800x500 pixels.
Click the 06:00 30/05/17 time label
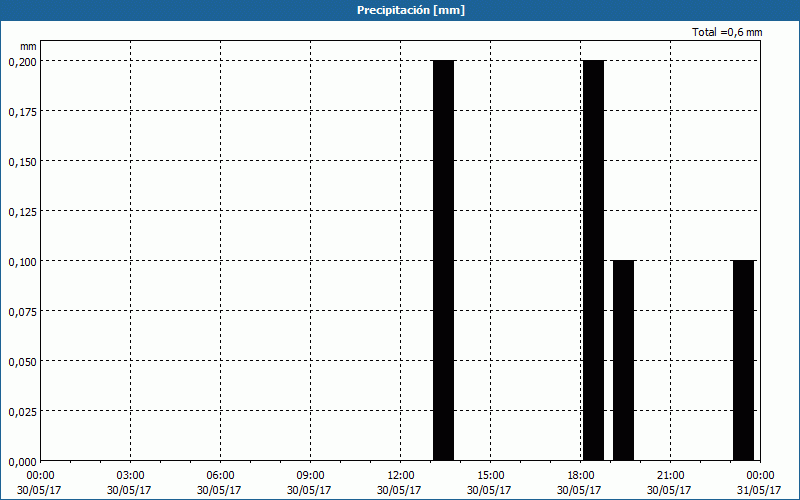point(220,483)
